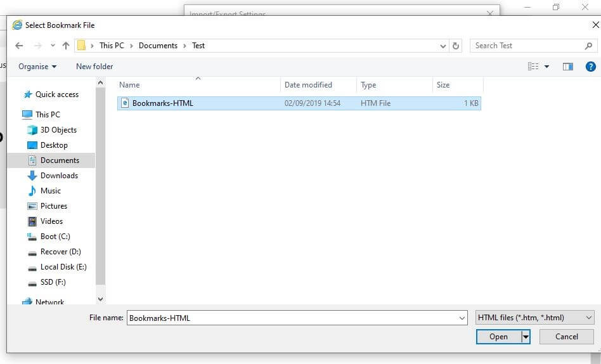
Task: Click the Downloads arrow icon
Action: pos(32,176)
